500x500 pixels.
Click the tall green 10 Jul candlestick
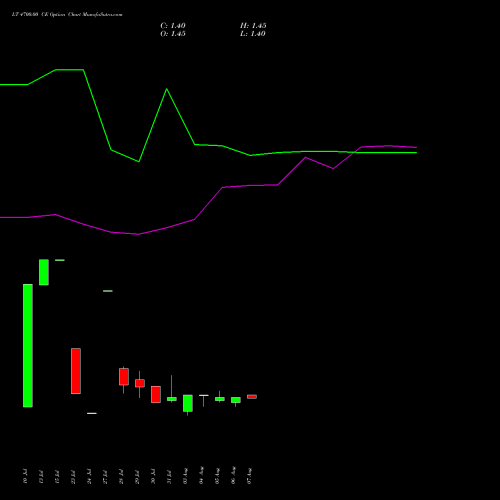tap(28, 346)
